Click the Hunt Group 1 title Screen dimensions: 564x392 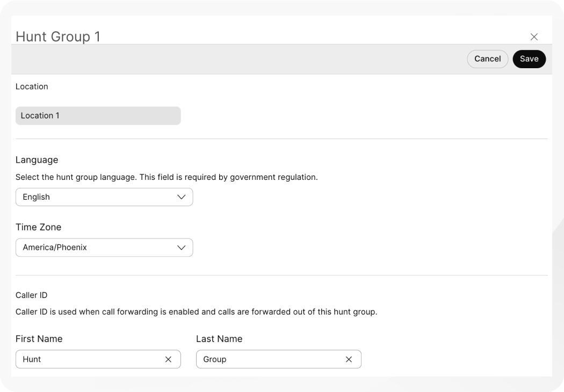(58, 37)
